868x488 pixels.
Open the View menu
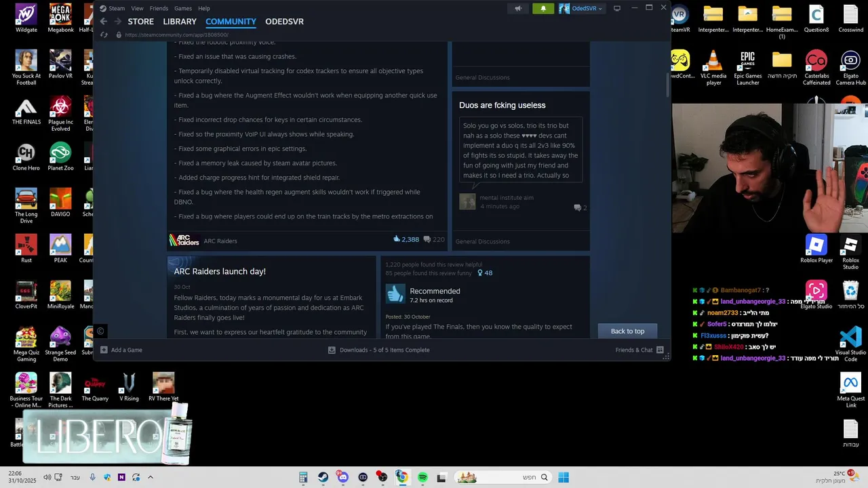(x=137, y=8)
